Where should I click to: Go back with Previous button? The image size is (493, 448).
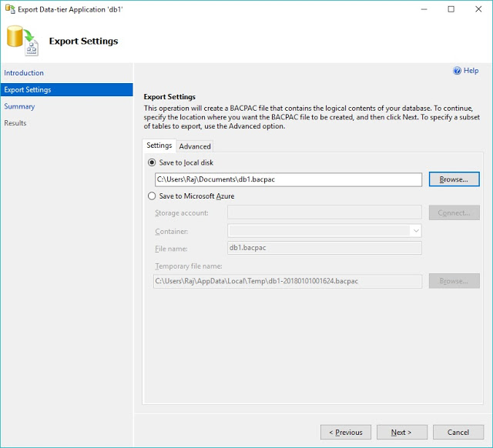[346, 432]
